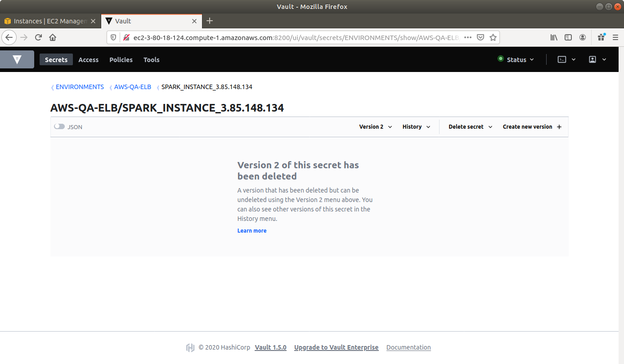Select the Secrets navigation tab

point(56,59)
